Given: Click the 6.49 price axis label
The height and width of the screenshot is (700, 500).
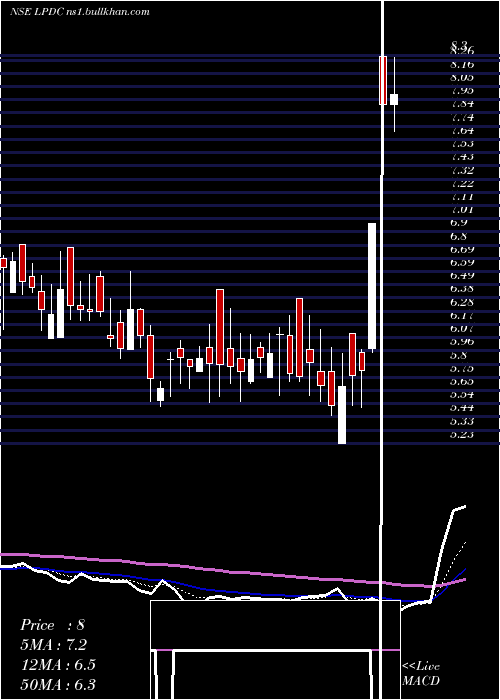Looking at the screenshot, I should point(462,275).
